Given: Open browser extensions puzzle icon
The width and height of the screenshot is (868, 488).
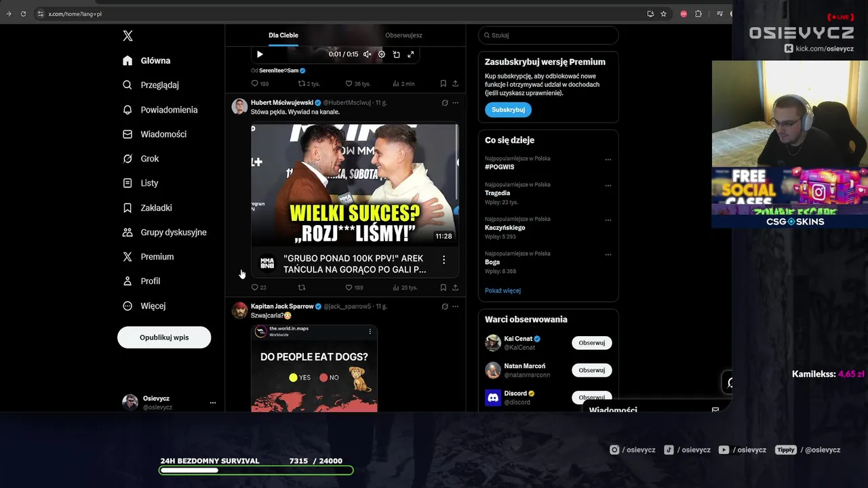Looking at the screenshot, I should (x=698, y=14).
